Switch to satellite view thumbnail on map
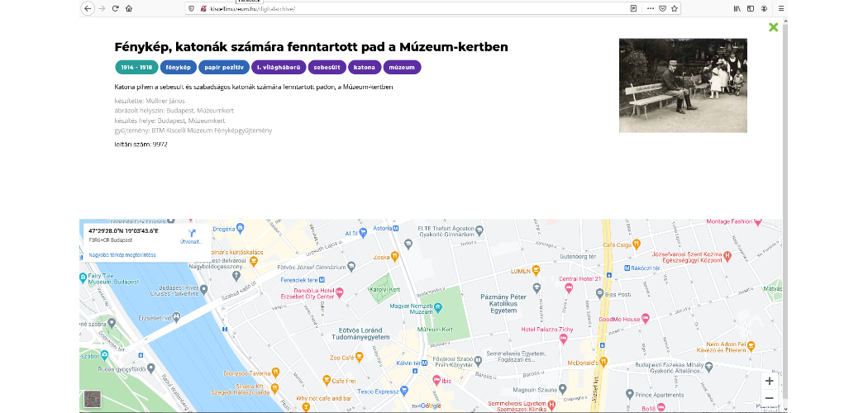Image resolution: width=868 pixels, height=413 pixels. coord(92,400)
